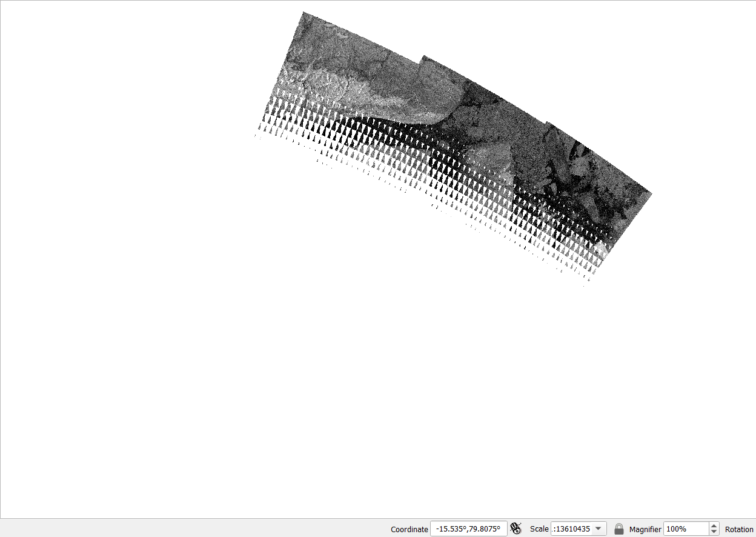Click the stepped notch on raster's top edge
Image resolution: width=756 pixels, height=537 pixels.
pyautogui.click(x=422, y=59)
